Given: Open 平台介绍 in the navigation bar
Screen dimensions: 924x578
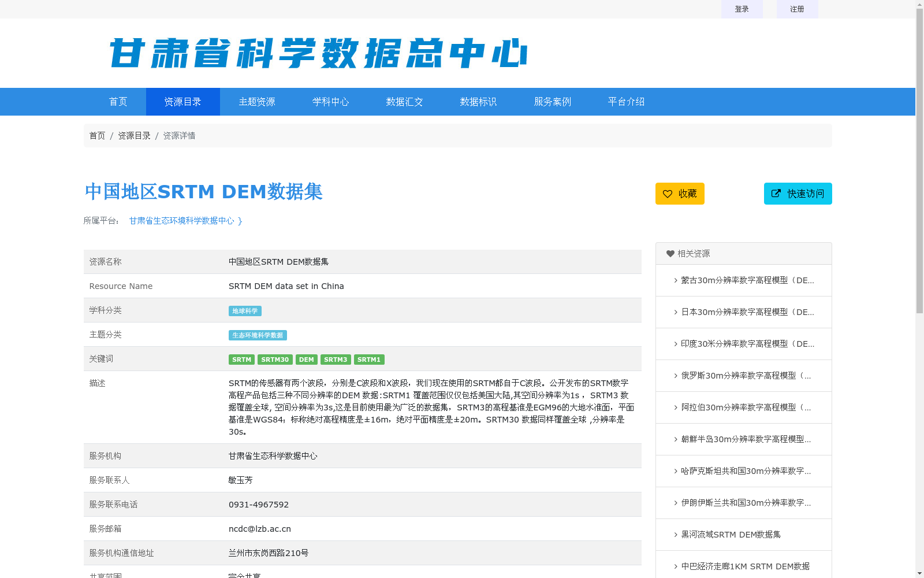Looking at the screenshot, I should point(627,102).
